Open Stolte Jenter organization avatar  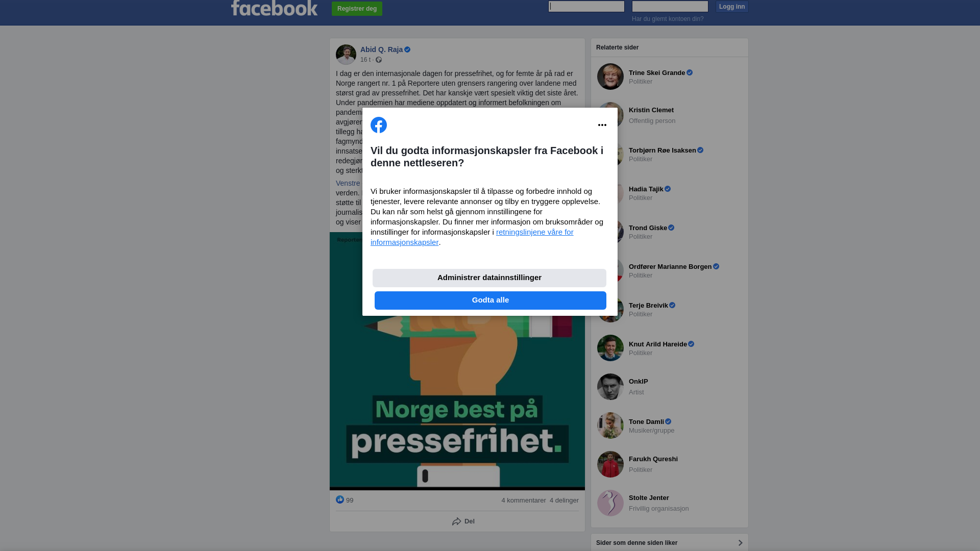(x=610, y=503)
